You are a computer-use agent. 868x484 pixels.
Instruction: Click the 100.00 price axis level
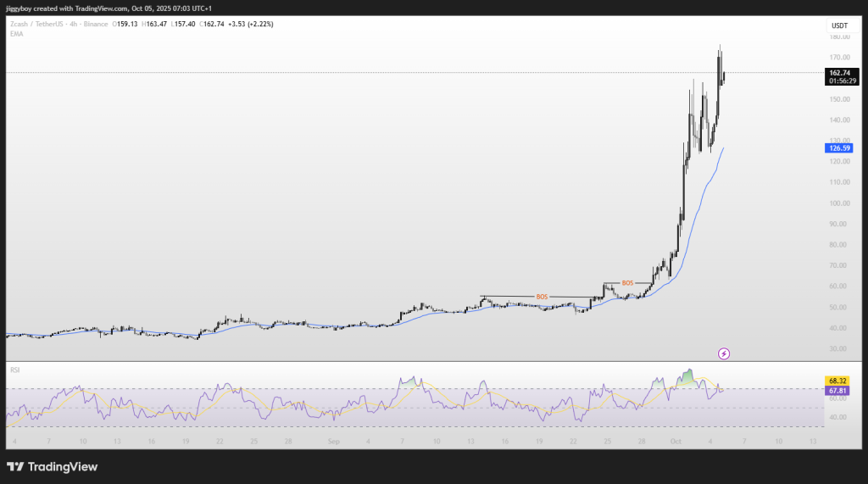click(x=837, y=203)
